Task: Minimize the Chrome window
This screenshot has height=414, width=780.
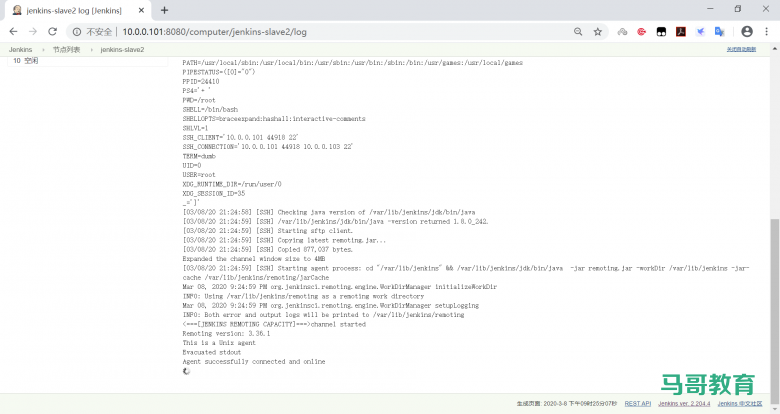Action: pyautogui.click(x=710, y=9)
